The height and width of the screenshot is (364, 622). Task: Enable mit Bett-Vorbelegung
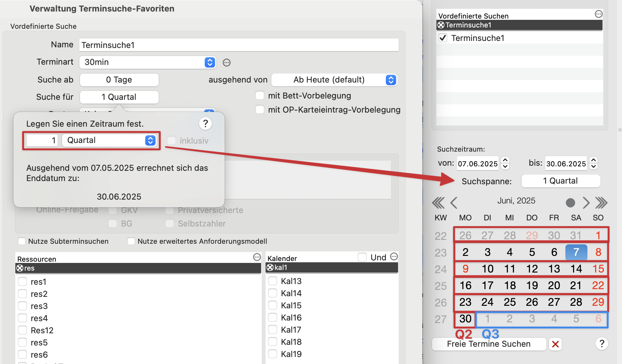click(x=260, y=96)
